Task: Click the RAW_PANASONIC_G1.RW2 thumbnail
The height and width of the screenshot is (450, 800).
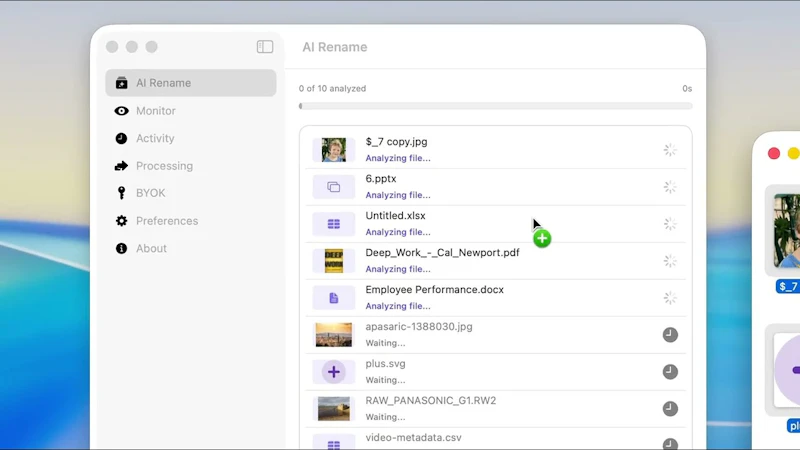Action: (x=334, y=409)
